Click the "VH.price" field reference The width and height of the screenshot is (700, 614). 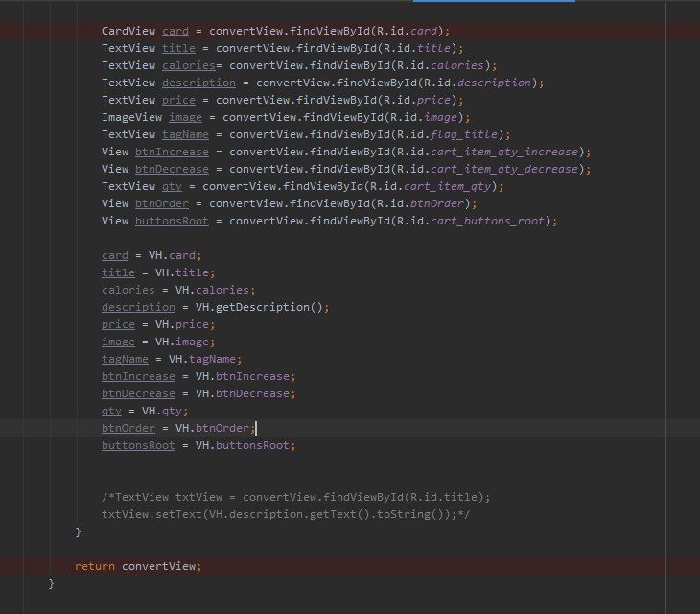click(182, 324)
